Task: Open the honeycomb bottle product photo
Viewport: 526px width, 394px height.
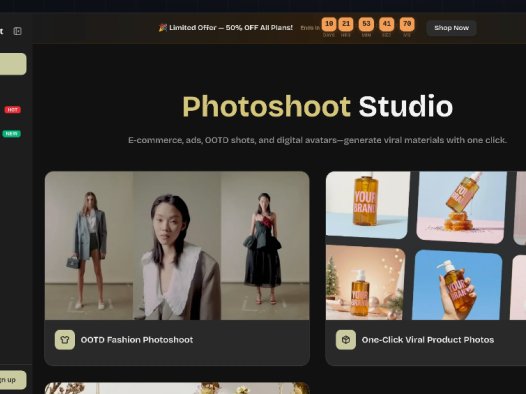Action: 462,207
